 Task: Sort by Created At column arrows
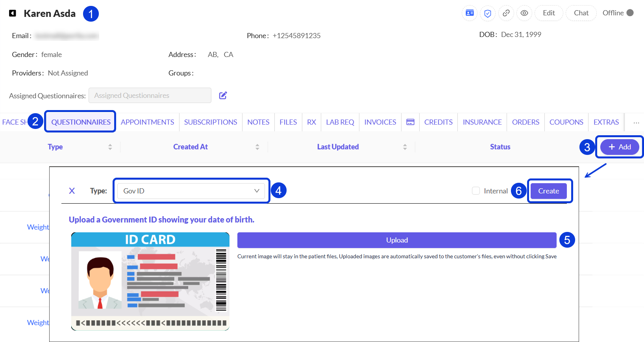[x=257, y=147]
